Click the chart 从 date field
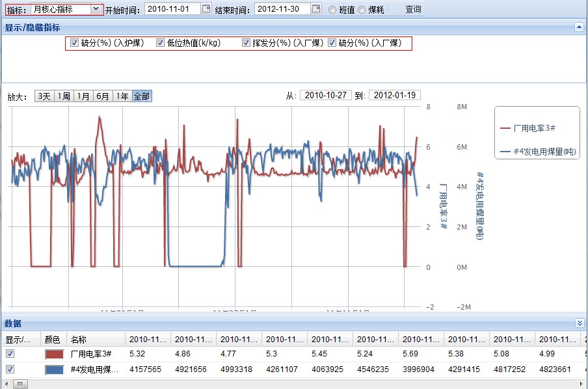This screenshot has width=588, height=389. click(x=325, y=95)
